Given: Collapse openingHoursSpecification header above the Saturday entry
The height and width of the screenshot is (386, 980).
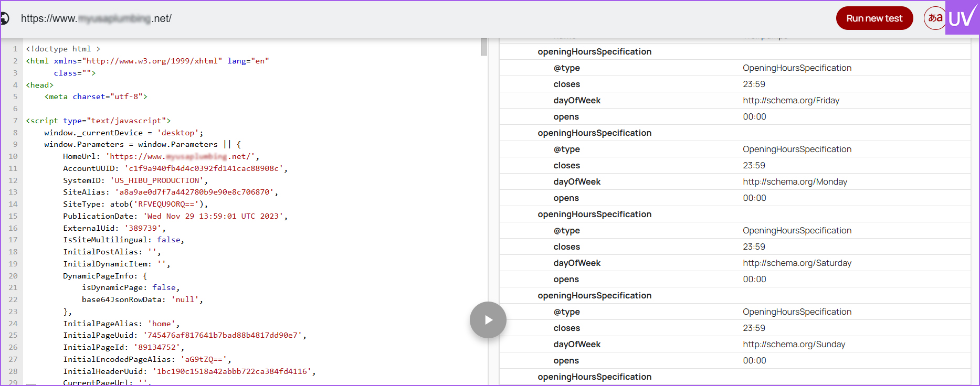Looking at the screenshot, I should click(594, 215).
